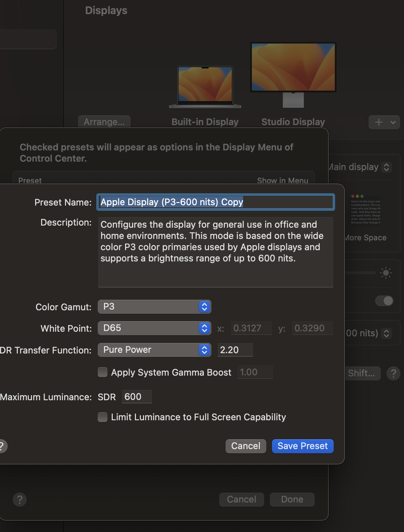
Task: Click the Displays title text
Action: coord(106,10)
